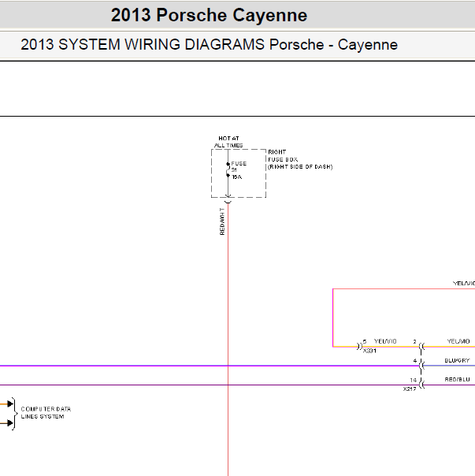The image size is (475, 476).
Task: Click pin number '4' at X217 connector
Action: [x=414, y=361]
